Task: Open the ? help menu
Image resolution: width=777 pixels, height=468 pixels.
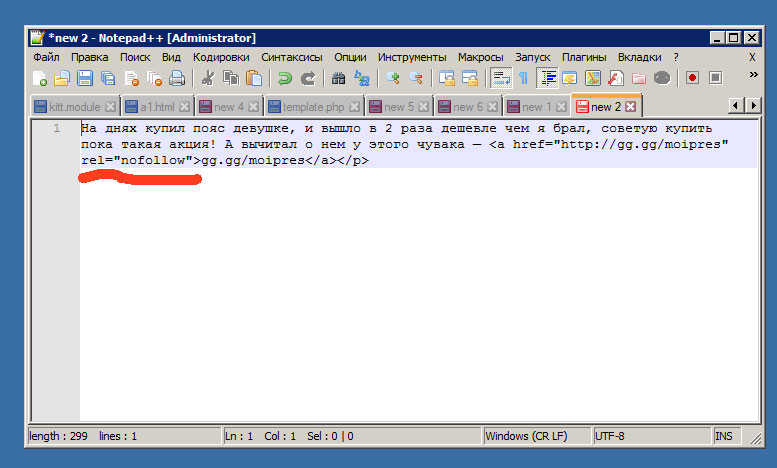Action: point(675,57)
